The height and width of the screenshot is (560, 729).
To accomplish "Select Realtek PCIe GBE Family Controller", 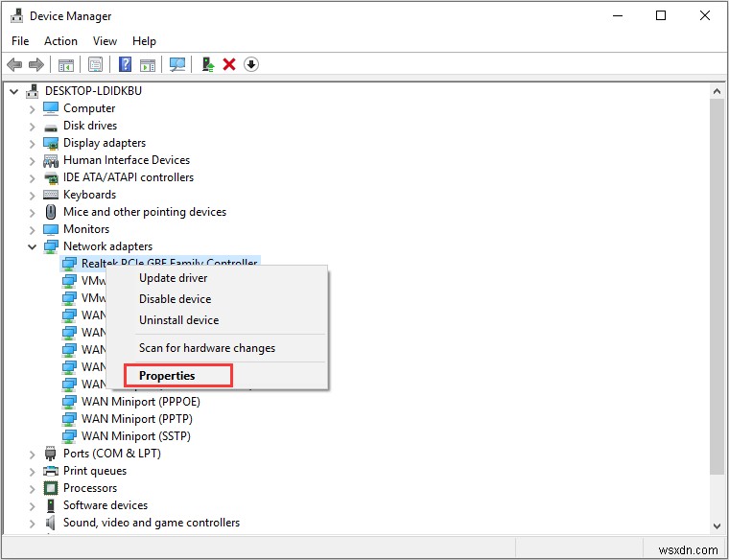I will [x=169, y=263].
